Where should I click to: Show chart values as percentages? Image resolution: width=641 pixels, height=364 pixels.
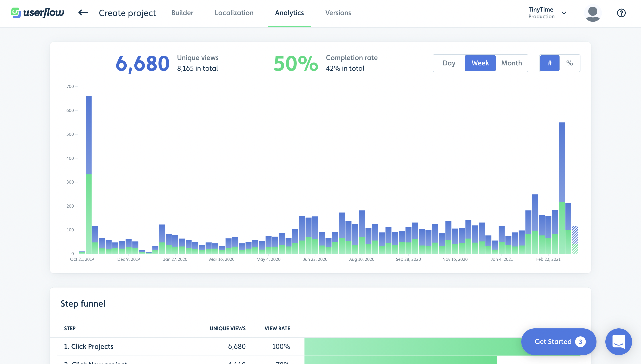569,63
